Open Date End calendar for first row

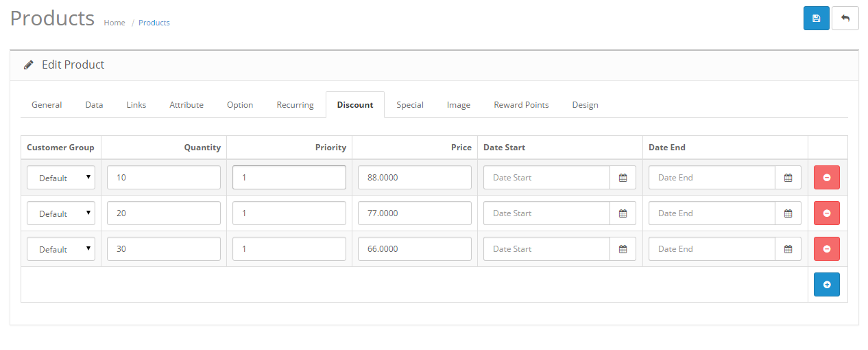(788, 178)
